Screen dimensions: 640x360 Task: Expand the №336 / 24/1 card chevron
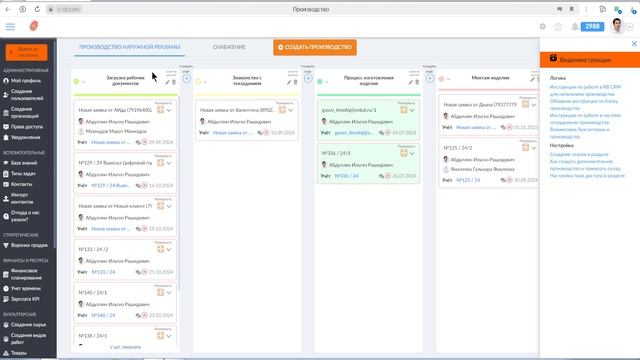coord(412,153)
